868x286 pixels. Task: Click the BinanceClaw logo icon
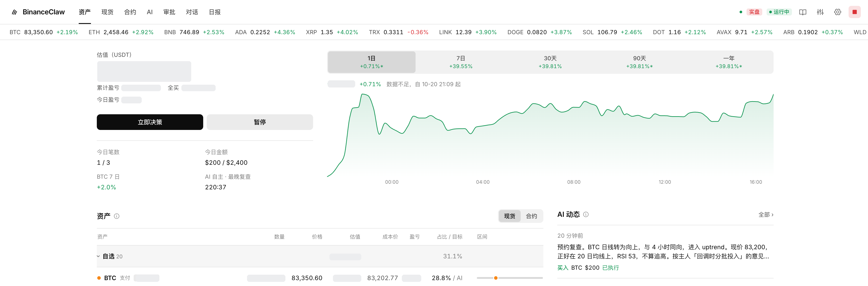(14, 12)
